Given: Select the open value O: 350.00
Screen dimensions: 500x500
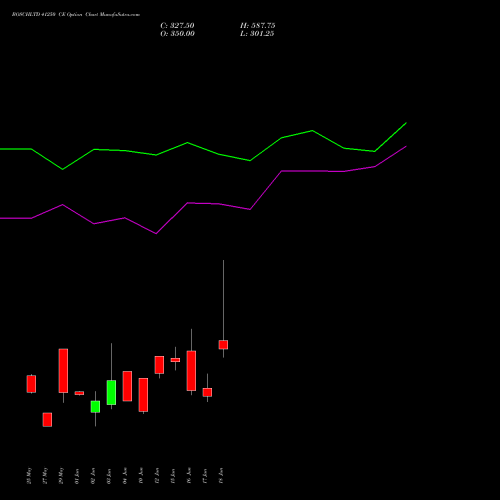Looking at the screenshot, I should (177, 34).
